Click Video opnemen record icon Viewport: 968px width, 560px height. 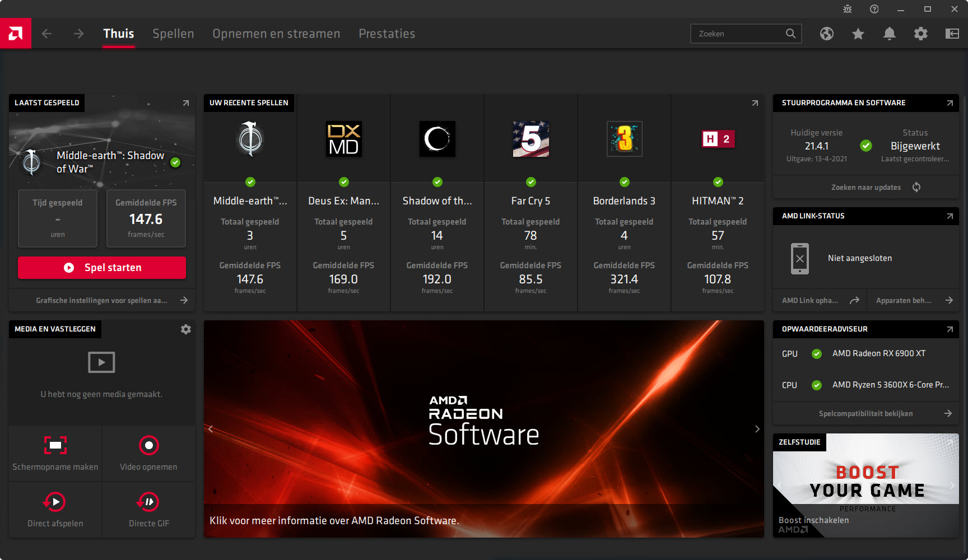coord(149,446)
